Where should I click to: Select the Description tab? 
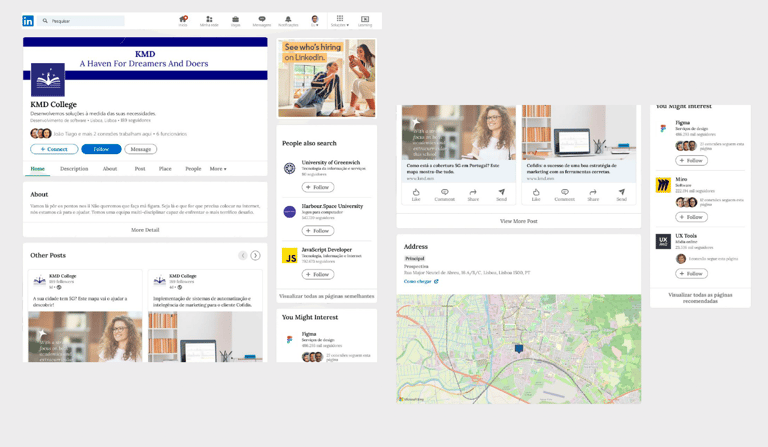[x=74, y=168]
